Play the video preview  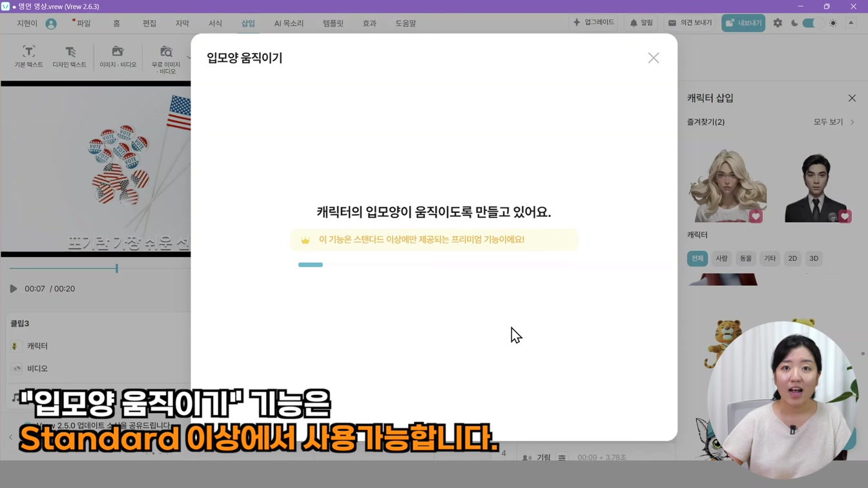14,289
